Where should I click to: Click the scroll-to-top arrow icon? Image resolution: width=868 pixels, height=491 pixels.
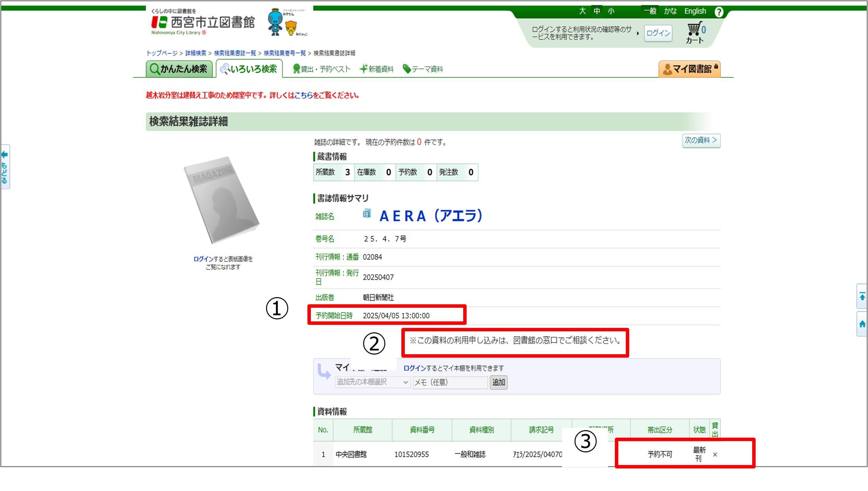click(x=862, y=296)
